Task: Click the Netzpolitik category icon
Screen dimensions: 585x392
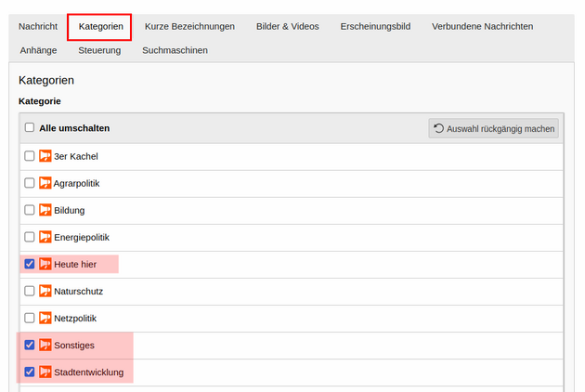Action: click(45, 318)
